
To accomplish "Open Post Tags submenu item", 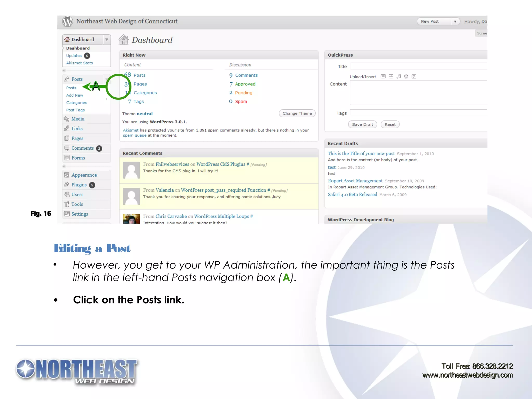I will pyautogui.click(x=75, y=110).
